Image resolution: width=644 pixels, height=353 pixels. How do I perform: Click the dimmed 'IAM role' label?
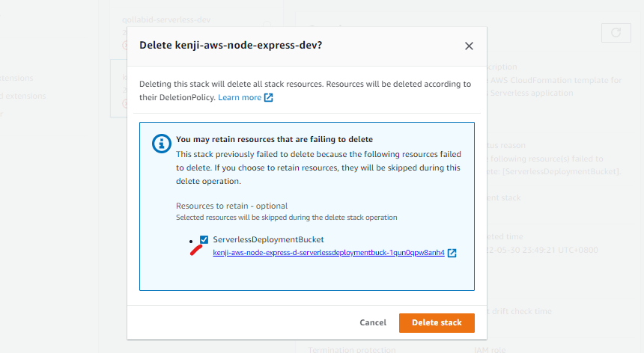tap(490, 350)
